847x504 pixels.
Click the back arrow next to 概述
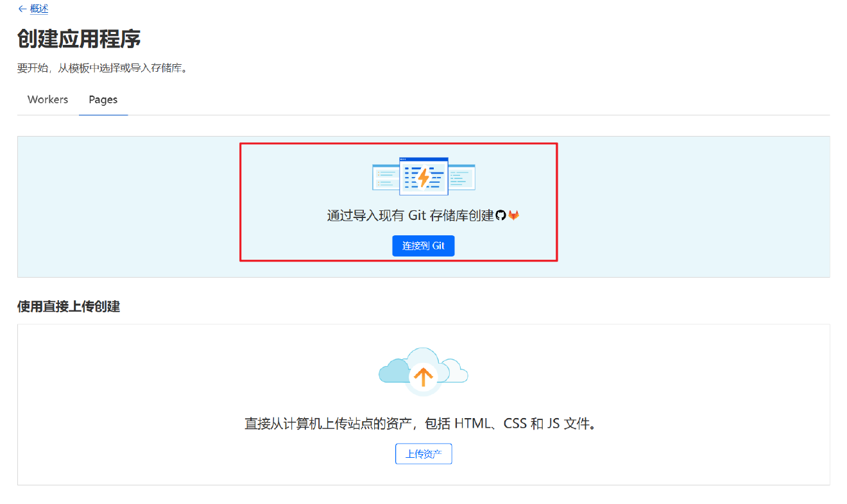22,9
